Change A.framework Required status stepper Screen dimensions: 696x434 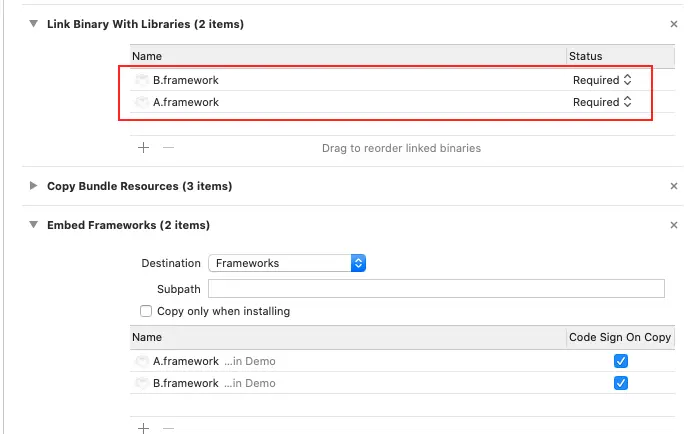627,102
